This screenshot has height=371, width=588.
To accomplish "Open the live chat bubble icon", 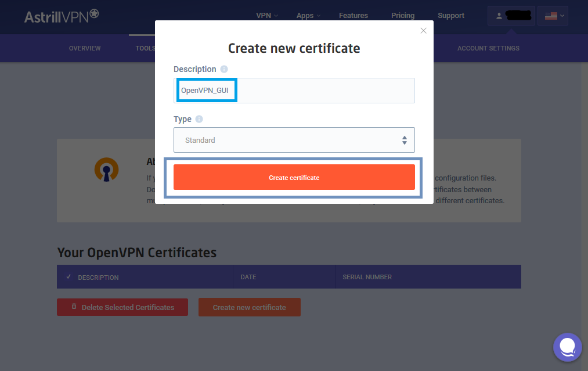I will click(x=567, y=347).
